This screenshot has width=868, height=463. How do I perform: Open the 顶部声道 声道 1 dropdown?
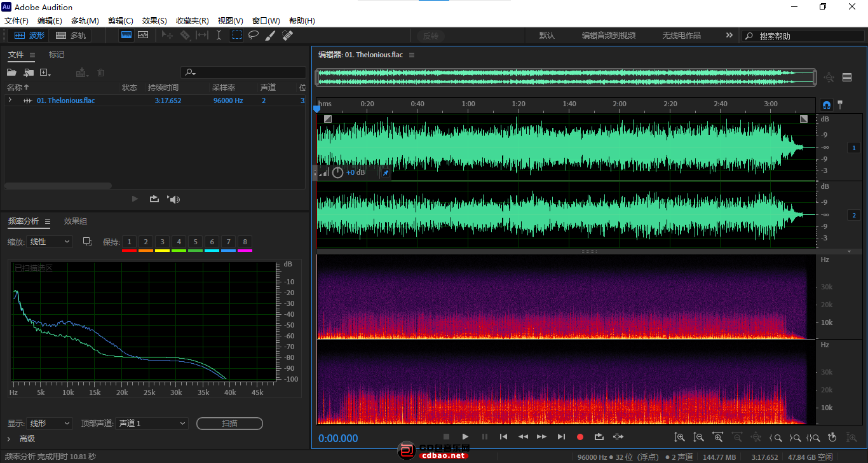pos(152,423)
